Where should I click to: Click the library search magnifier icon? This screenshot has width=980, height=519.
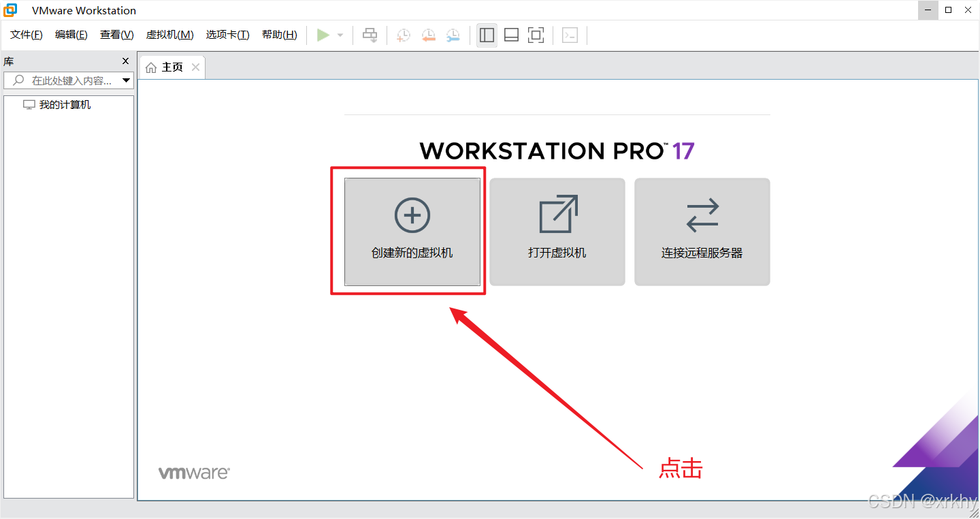tap(19, 80)
